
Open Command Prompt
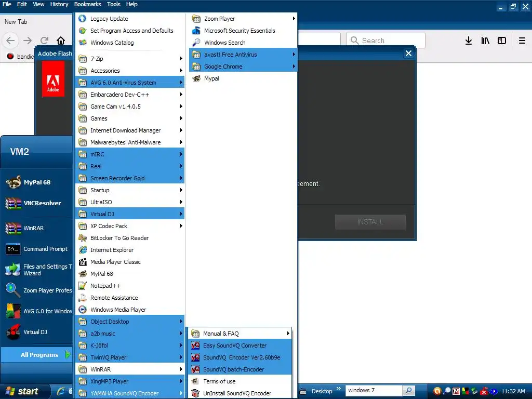click(37, 249)
